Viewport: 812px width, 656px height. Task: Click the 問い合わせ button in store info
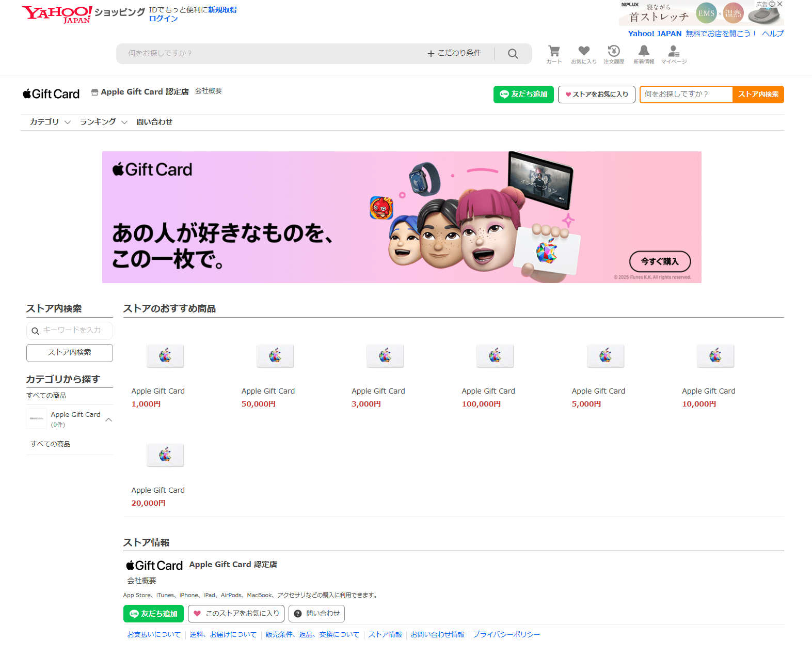tap(316, 614)
